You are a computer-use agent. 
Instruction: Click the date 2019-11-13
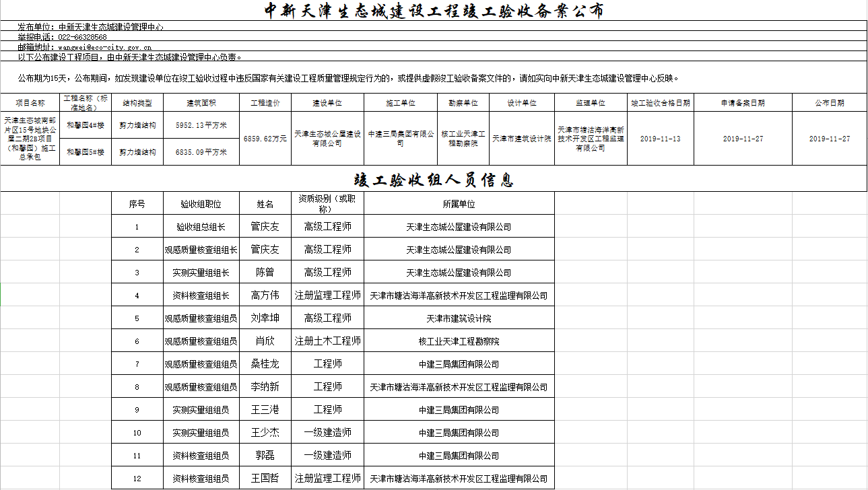661,139
